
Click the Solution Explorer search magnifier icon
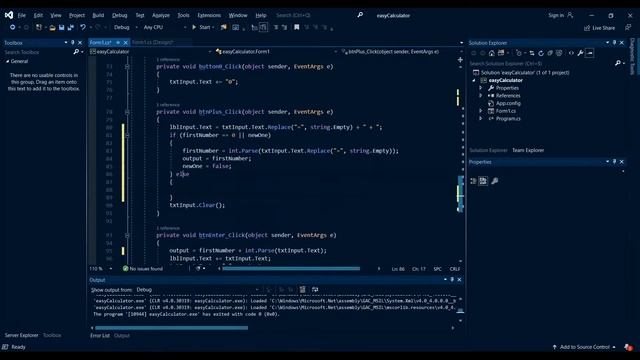[618, 63]
